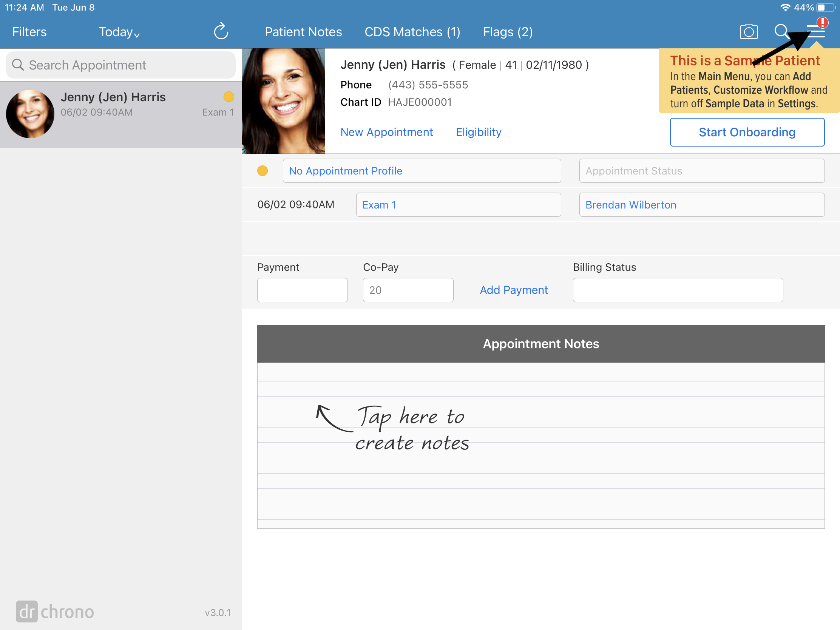The height and width of the screenshot is (630, 840).
Task: Switch to the Flags tab showing 2 flags
Action: click(506, 31)
